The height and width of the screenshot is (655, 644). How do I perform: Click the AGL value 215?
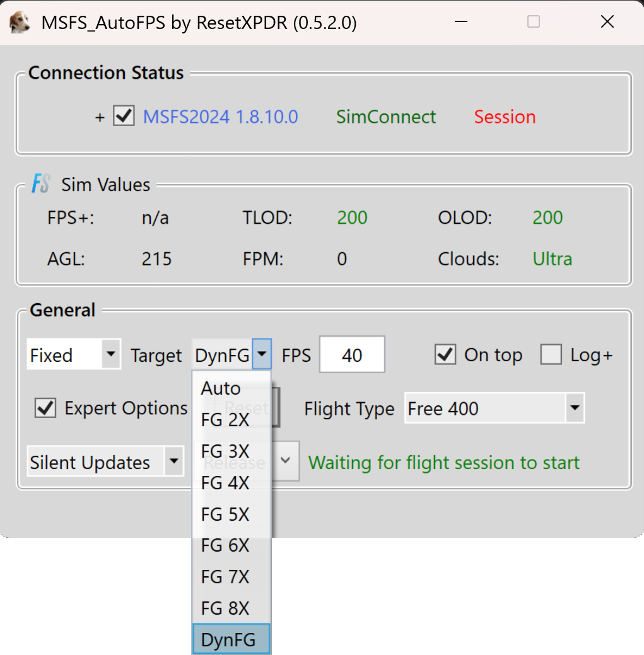point(156,258)
